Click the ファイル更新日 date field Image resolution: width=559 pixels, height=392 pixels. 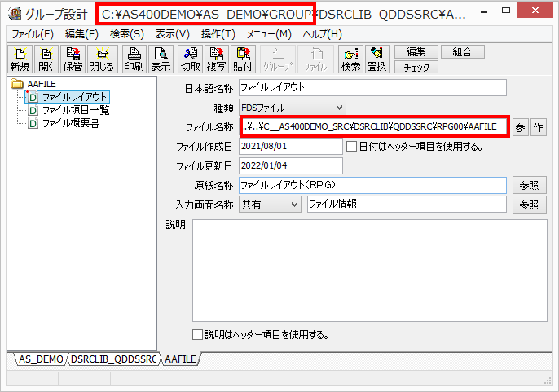click(291, 166)
